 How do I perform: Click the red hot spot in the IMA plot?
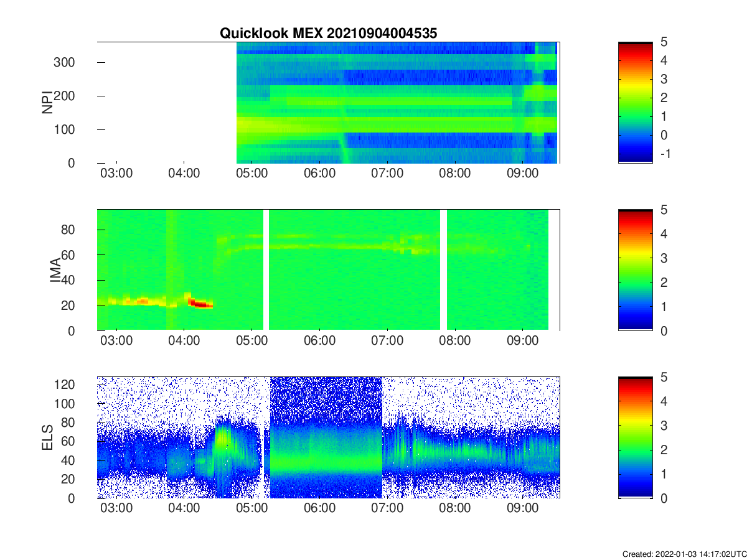coord(201,304)
